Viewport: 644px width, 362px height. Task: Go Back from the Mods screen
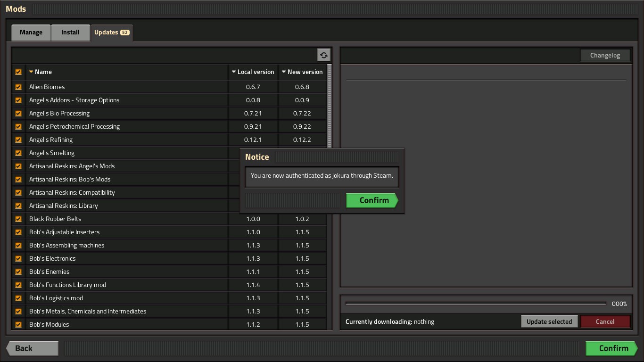coord(32,348)
